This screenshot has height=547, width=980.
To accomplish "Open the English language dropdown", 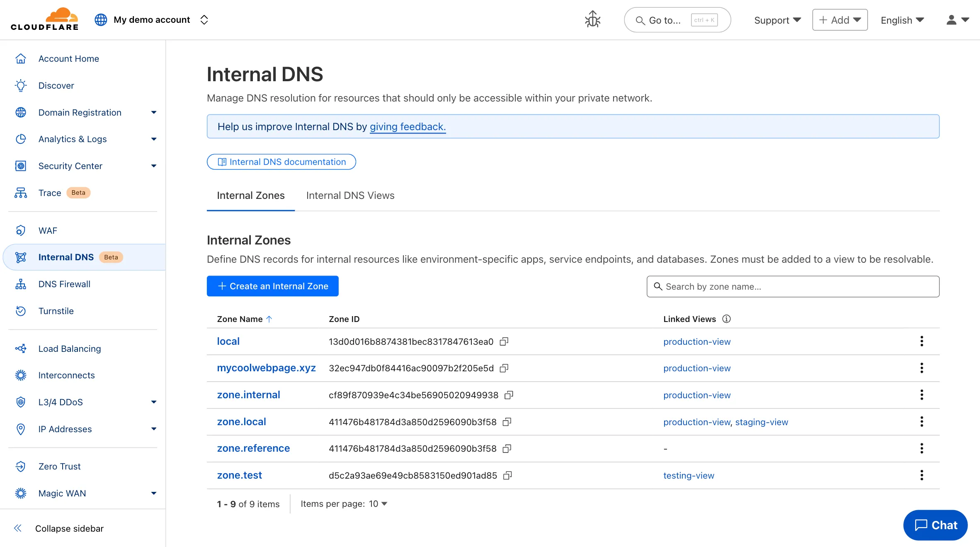I will point(902,19).
